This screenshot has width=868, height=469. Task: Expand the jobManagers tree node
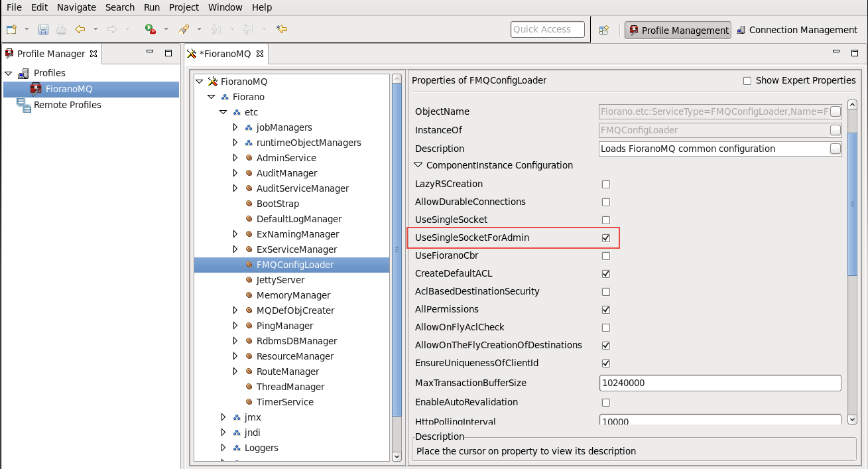[235, 127]
